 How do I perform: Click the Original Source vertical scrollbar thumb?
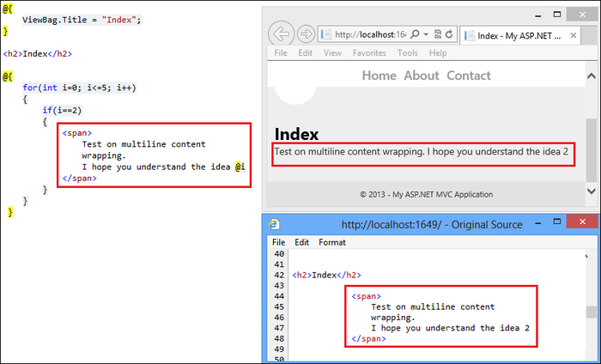tap(593, 312)
